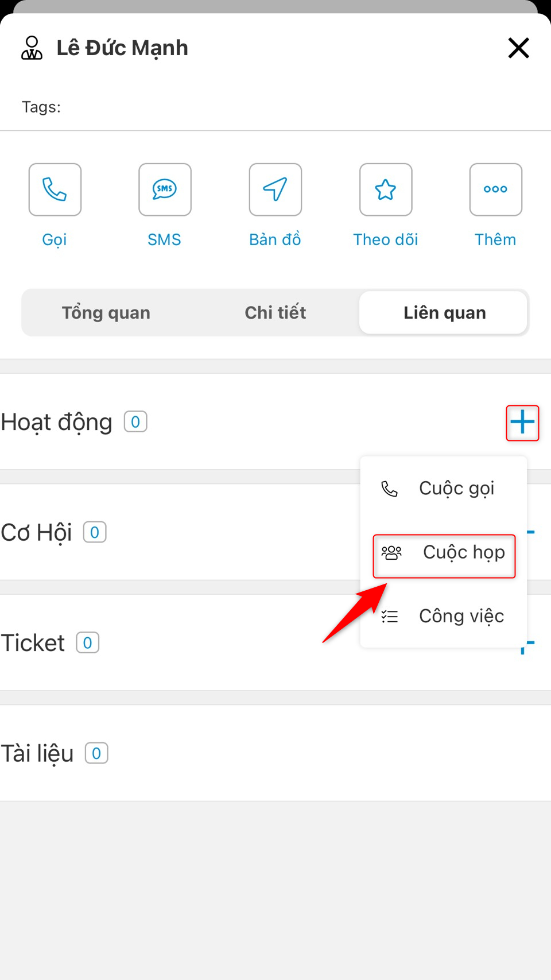Image resolution: width=551 pixels, height=980 pixels.
Task: Choose Công việc from the popup menu
Action: tap(444, 617)
